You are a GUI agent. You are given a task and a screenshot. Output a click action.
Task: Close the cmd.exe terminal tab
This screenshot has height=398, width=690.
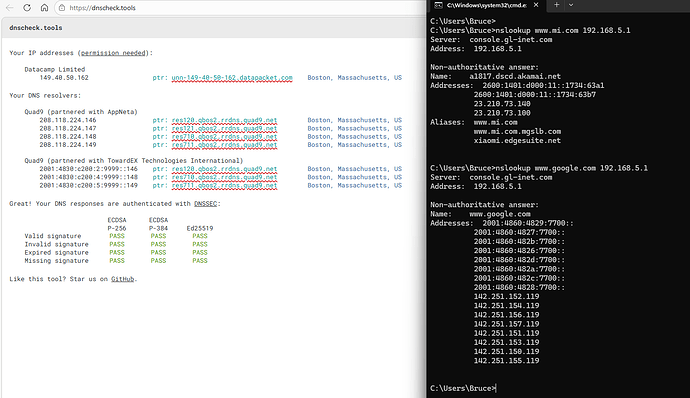pos(536,5)
